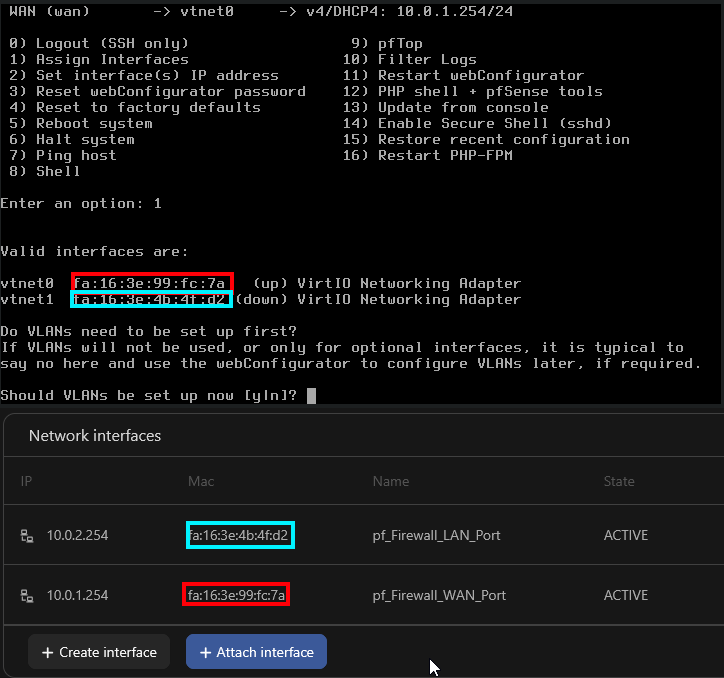The image size is (724, 678).
Task: Click console option 2) Set interface(s) IP address
Action: pyautogui.click(x=144, y=75)
